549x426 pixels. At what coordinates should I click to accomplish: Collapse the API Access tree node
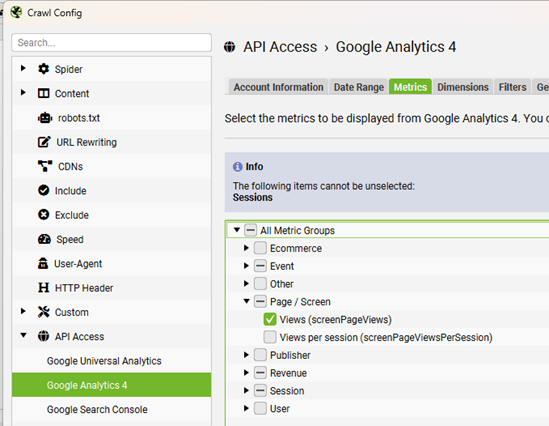tap(23, 335)
